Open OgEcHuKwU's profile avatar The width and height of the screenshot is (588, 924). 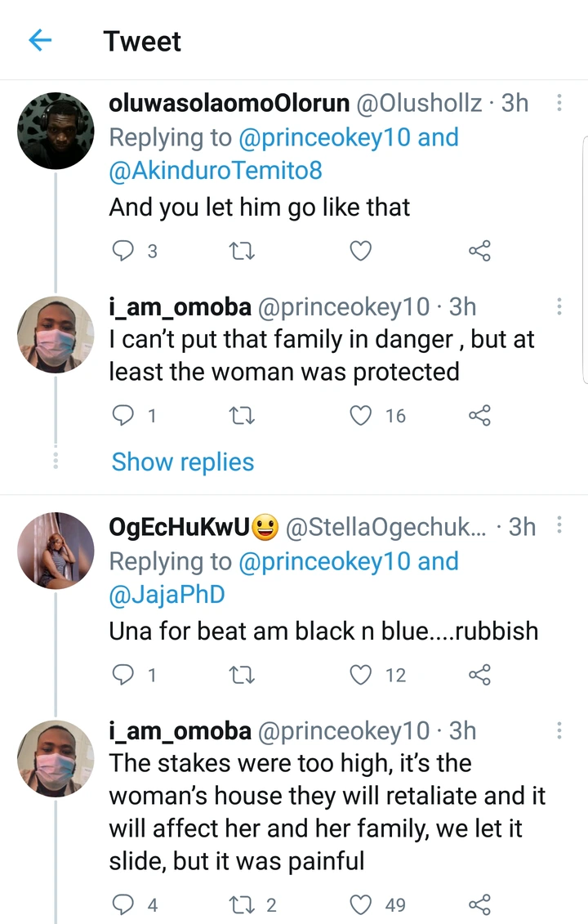coord(56,550)
